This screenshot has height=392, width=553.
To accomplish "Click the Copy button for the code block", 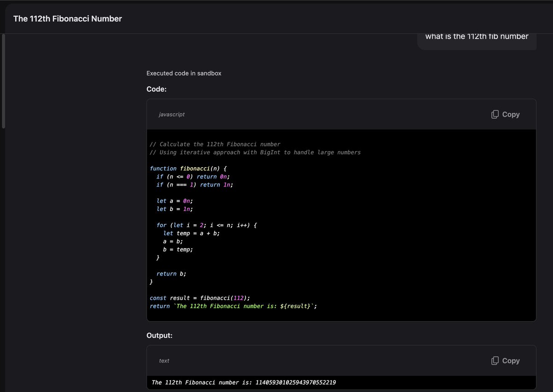I will (505, 114).
